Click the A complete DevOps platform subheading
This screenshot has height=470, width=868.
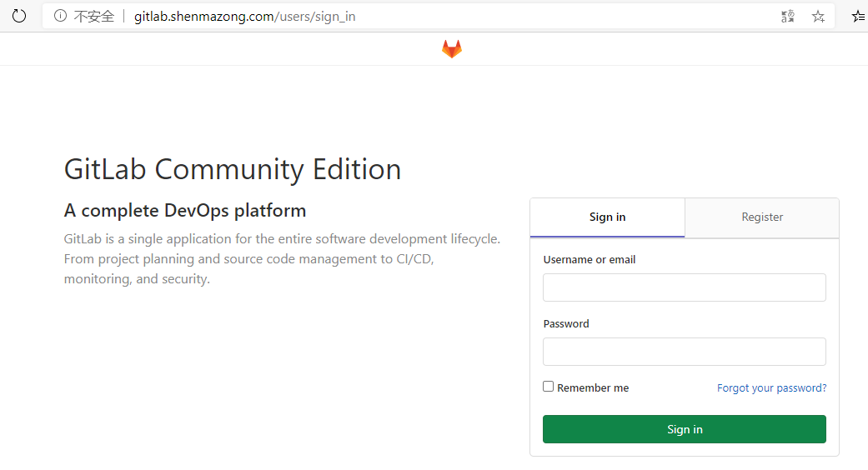point(185,211)
